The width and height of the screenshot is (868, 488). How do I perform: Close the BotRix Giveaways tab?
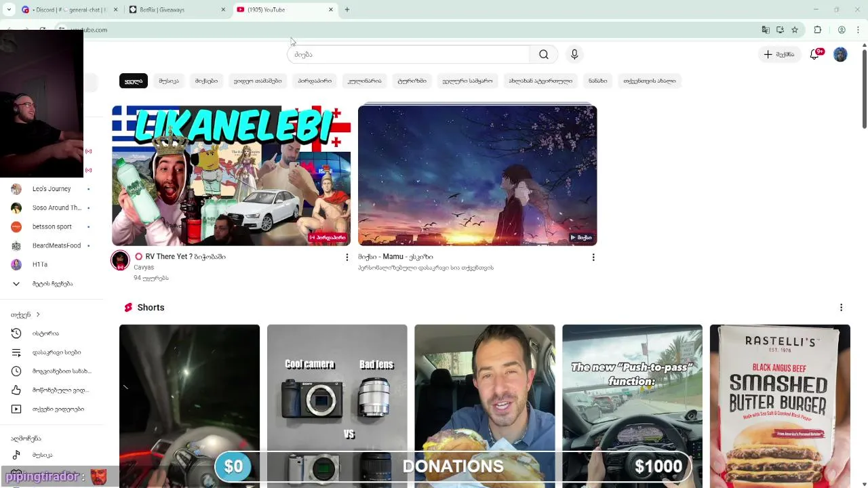(x=223, y=9)
